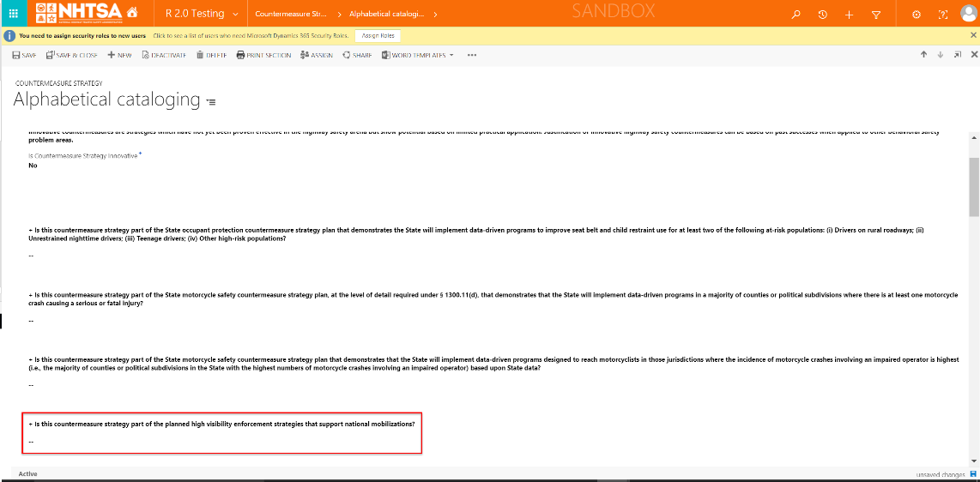This screenshot has width=980, height=482.
Task: Click the Deactivate command
Action: (x=164, y=55)
